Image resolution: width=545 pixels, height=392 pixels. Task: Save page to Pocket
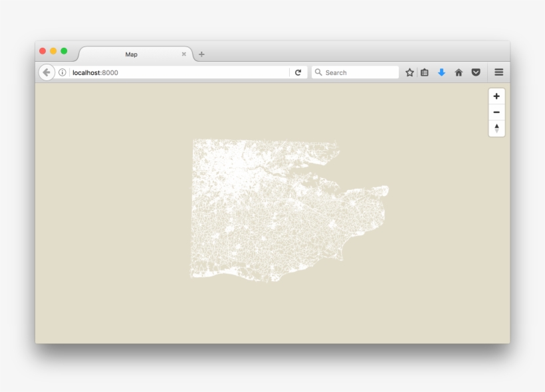pyautogui.click(x=475, y=72)
